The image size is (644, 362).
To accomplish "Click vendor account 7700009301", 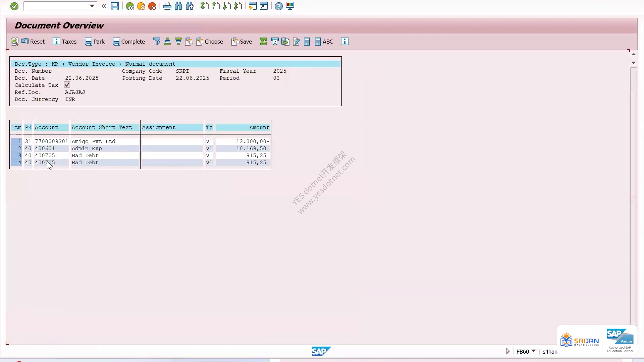I will [51, 141].
